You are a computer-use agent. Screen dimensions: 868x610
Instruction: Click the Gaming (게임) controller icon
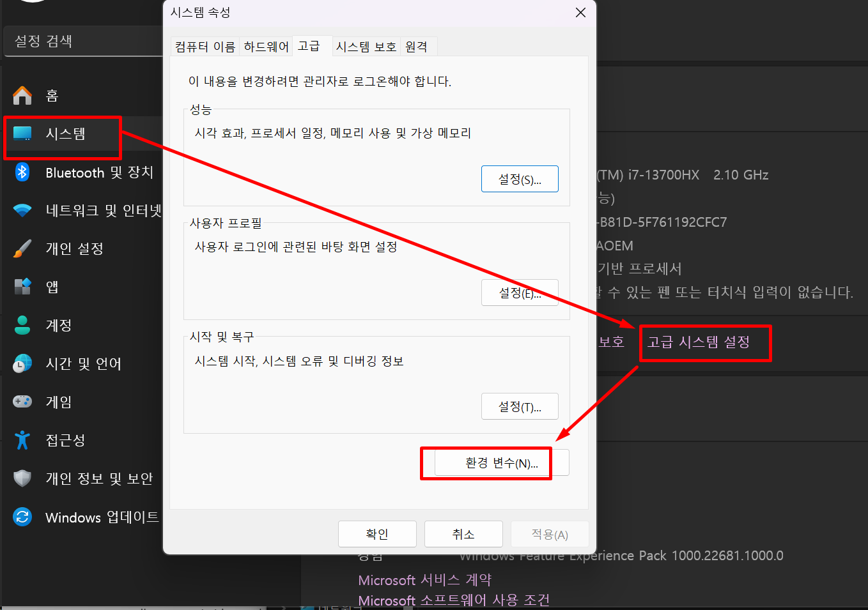tap(22, 402)
